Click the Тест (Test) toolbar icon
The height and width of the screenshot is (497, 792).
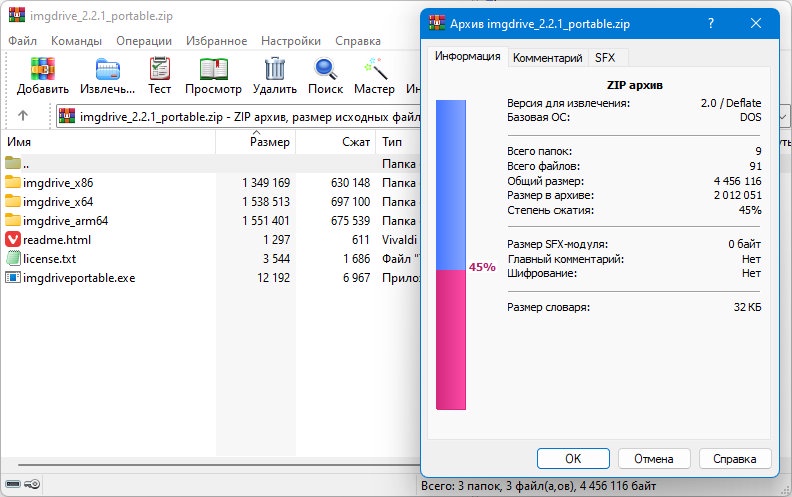(x=160, y=69)
